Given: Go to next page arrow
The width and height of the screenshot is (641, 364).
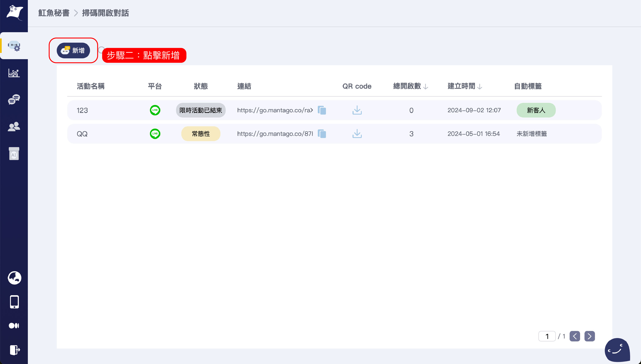Looking at the screenshot, I should pos(590,336).
